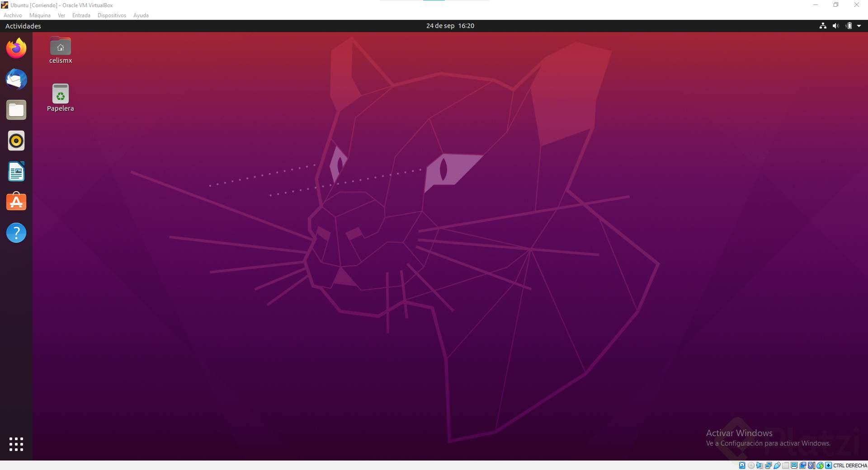This screenshot has height=470, width=868.
Task: Open the Entrada menu
Action: 81,15
